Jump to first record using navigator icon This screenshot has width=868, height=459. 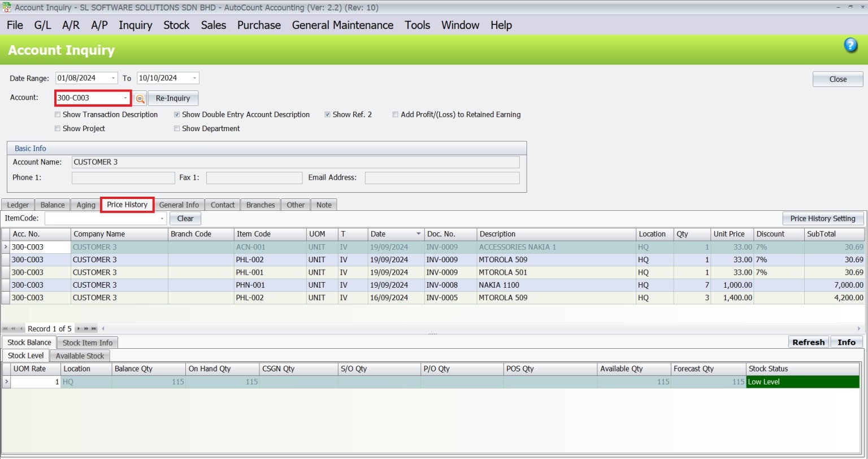pyautogui.click(x=6, y=328)
